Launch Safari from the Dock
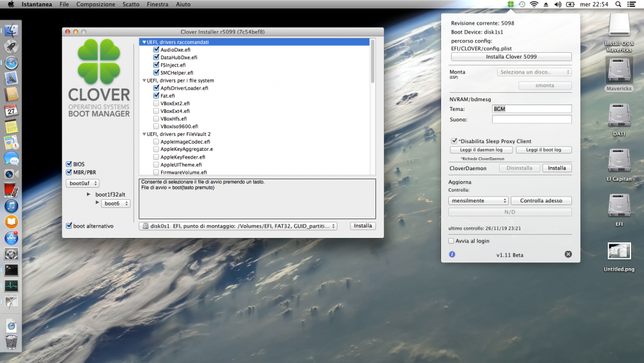Screen dimensions: 644x363 [11, 63]
